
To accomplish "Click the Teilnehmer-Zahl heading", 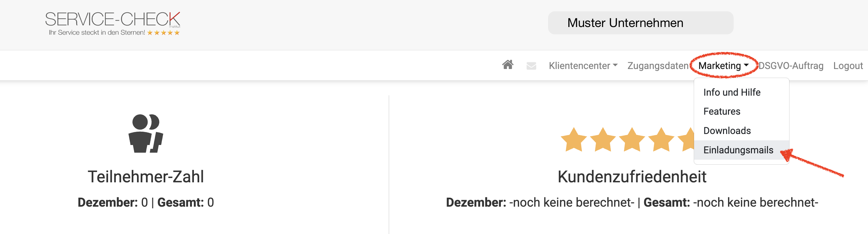I will click(x=146, y=177).
